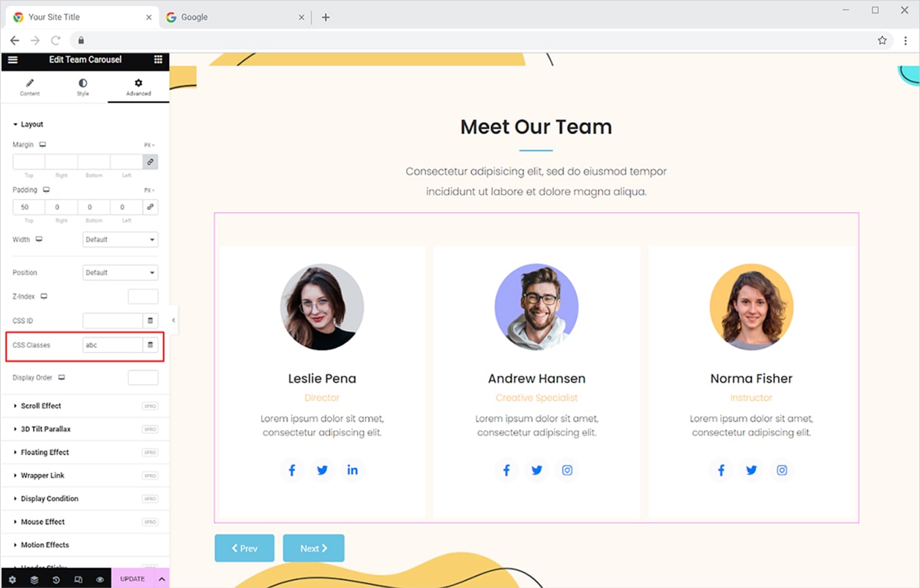This screenshot has height=588, width=920.
Task: Click Leslie Pena's LinkedIn icon
Action: coord(352,470)
